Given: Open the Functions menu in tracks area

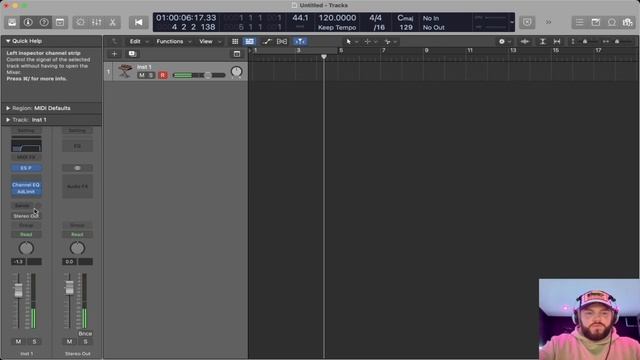Looking at the screenshot, I should point(173,41).
